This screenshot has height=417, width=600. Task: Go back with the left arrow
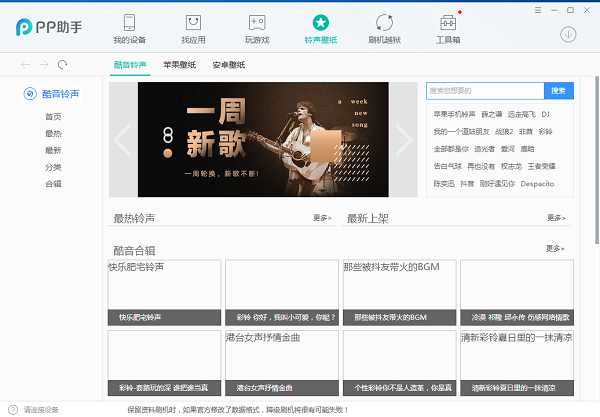(26, 64)
